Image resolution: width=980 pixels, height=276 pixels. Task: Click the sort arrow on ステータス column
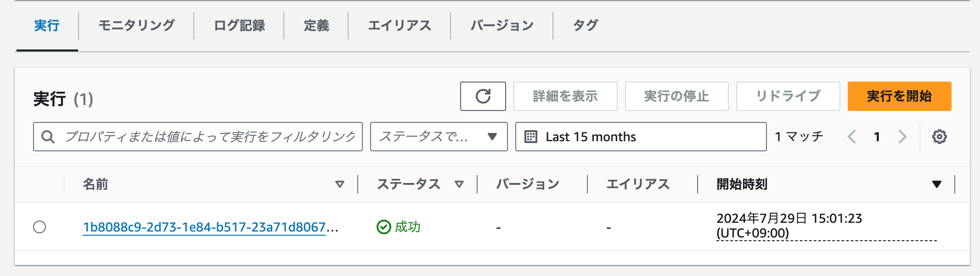click(458, 184)
